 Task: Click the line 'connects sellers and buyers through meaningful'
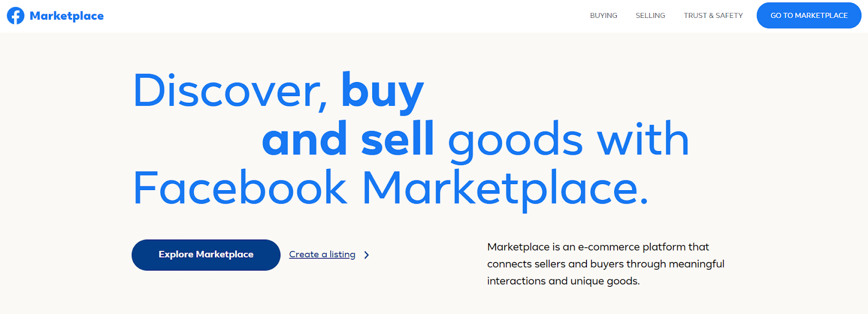tap(605, 264)
